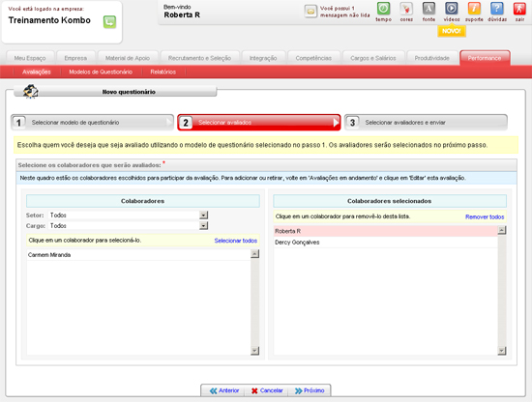This screenshot has width=532, height=402.
Task: Open the Cargo dropdown
Action: click(129, 225)
